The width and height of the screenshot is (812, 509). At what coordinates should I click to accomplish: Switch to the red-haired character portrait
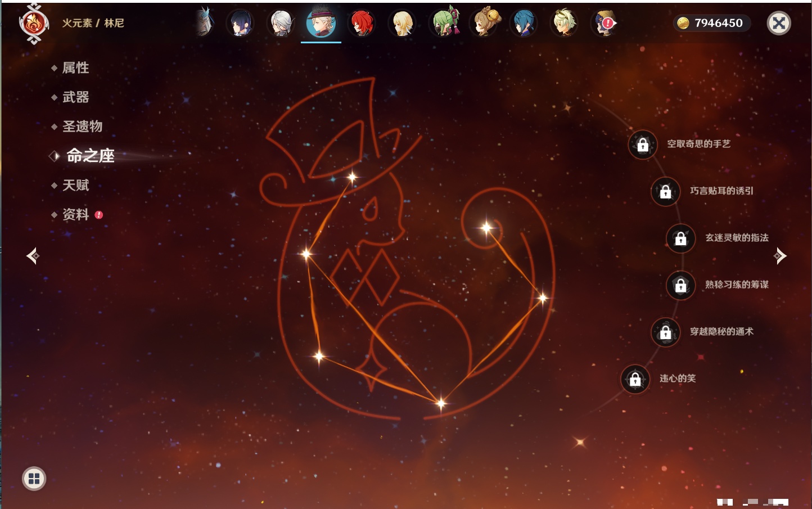tap(362, 23)
